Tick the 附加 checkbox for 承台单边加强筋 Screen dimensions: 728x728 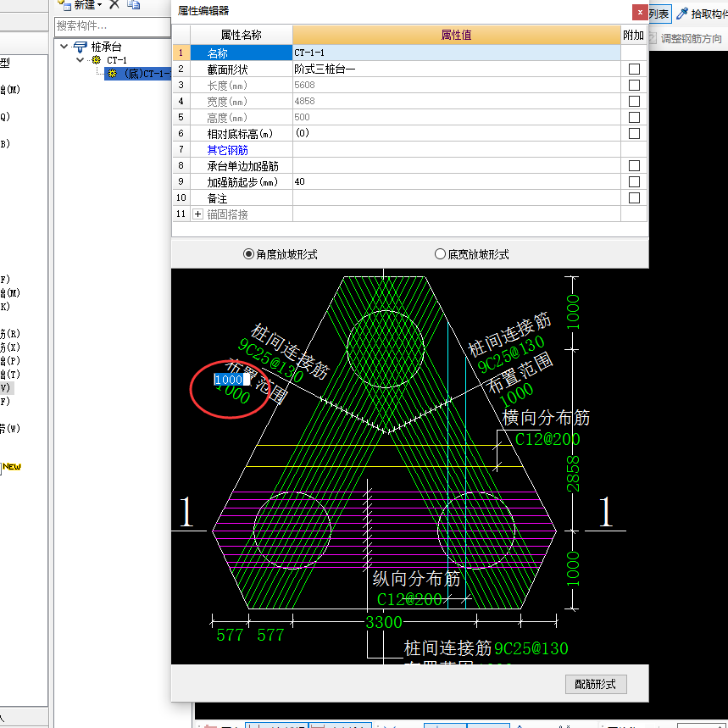tap(634, 166)
